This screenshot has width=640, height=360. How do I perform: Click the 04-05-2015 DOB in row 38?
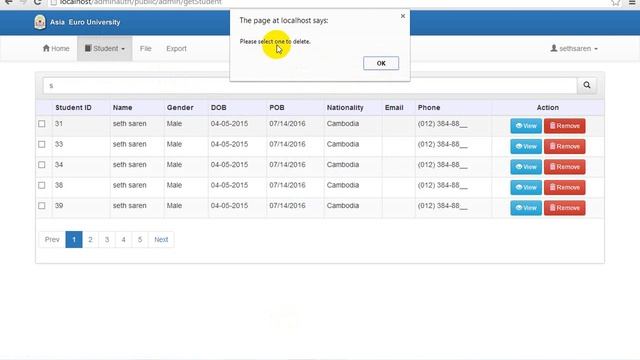229,185
